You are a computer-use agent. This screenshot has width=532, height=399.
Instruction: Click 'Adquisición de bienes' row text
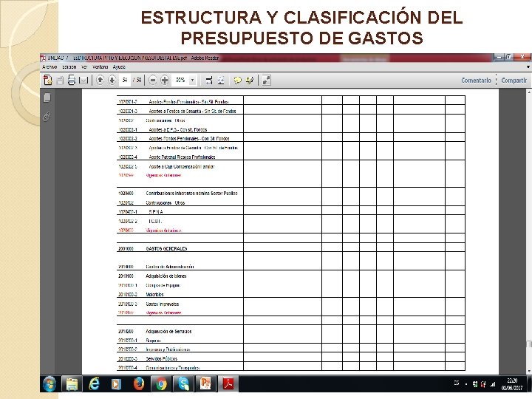[x=166, y=276]
